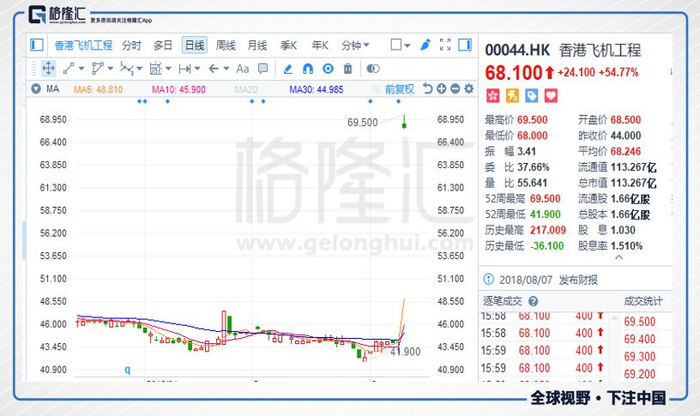
Task: Click the pink Hong Kong flower tag icon
Action: (x=492, y=96)
